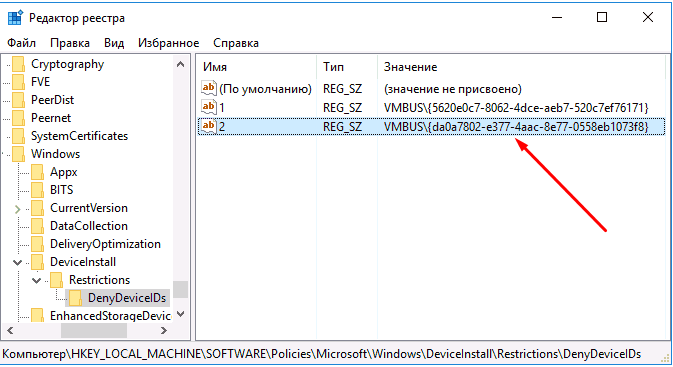
Task: Select the DeliveryOptimization key label
Action: (105, 244)
